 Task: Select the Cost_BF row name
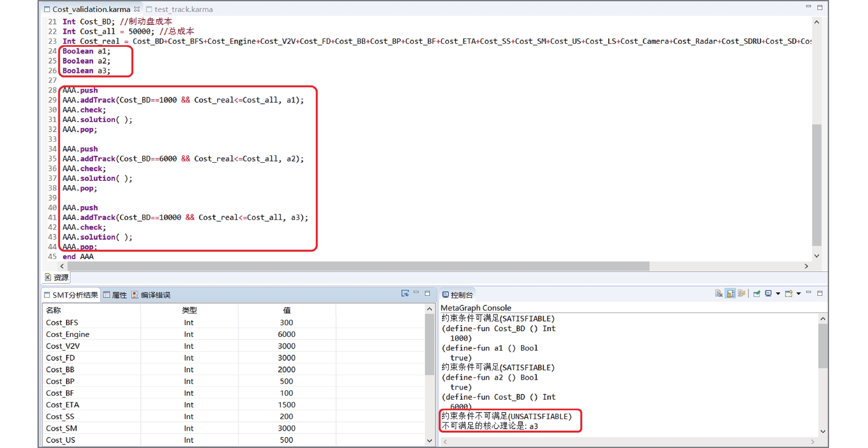click(60, 393)
